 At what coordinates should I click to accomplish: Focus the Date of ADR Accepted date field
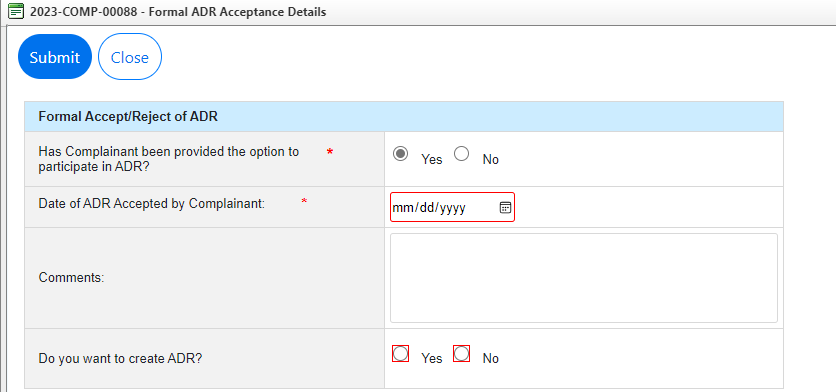[452, 207]
